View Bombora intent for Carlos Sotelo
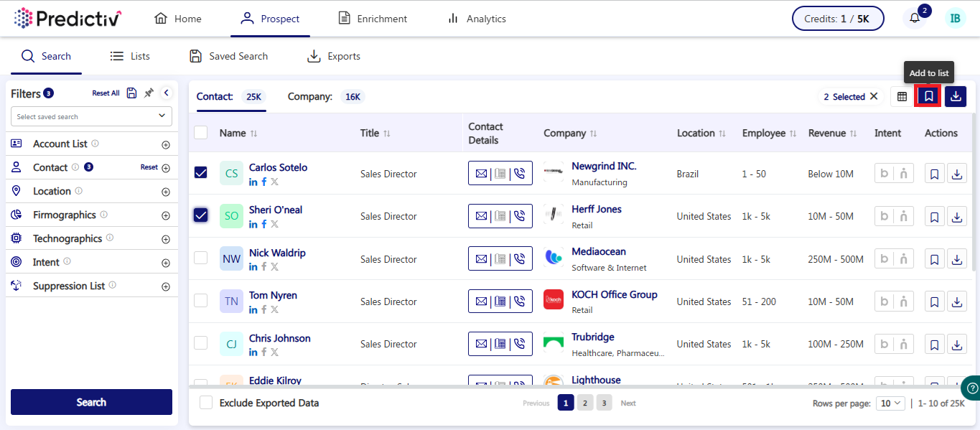This screenshot has height=430, width=980. coord(884,174)
